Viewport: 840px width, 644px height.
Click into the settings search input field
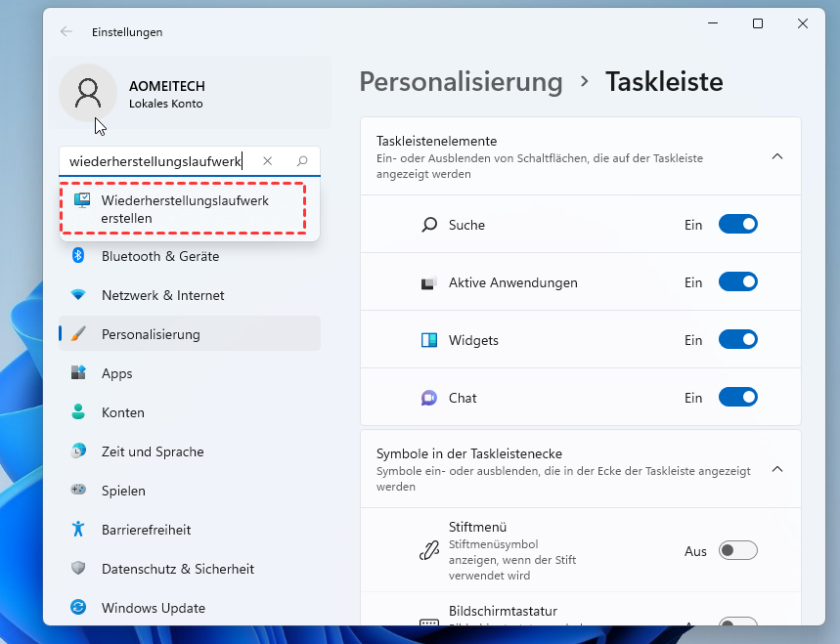(x=156, y=161)
